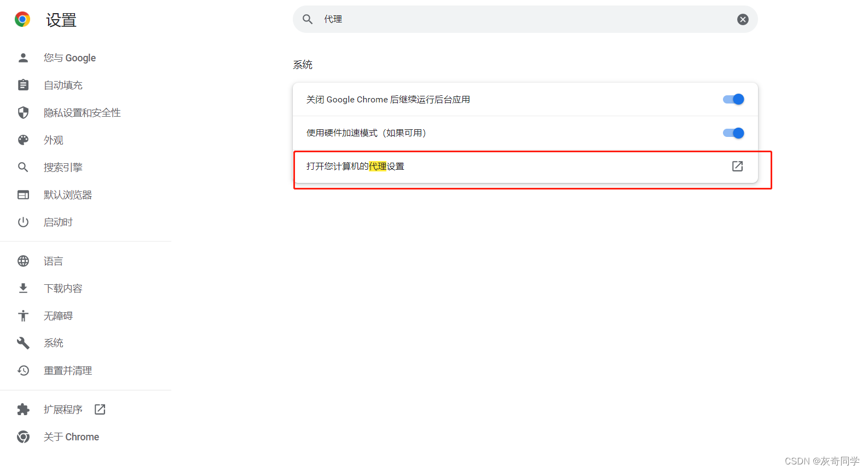Click the person icon for 您与 Google
This screenshot has width=868, height=471.
[23, 58]
